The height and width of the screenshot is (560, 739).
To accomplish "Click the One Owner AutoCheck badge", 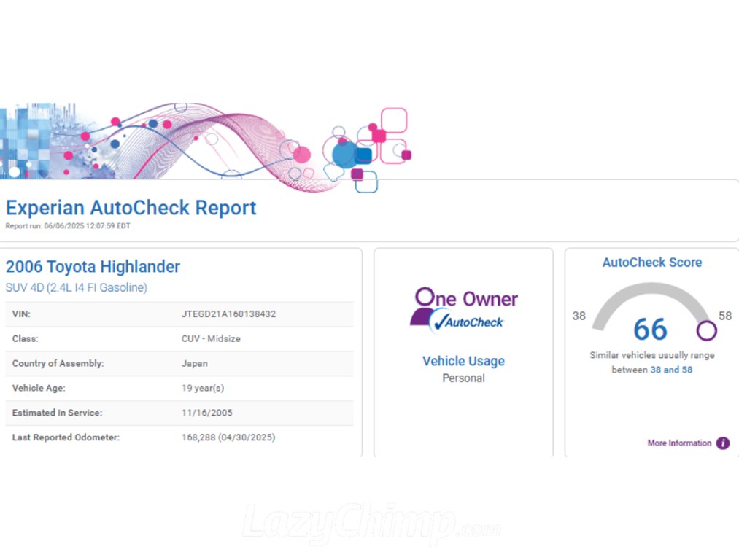I will [464, 311].
